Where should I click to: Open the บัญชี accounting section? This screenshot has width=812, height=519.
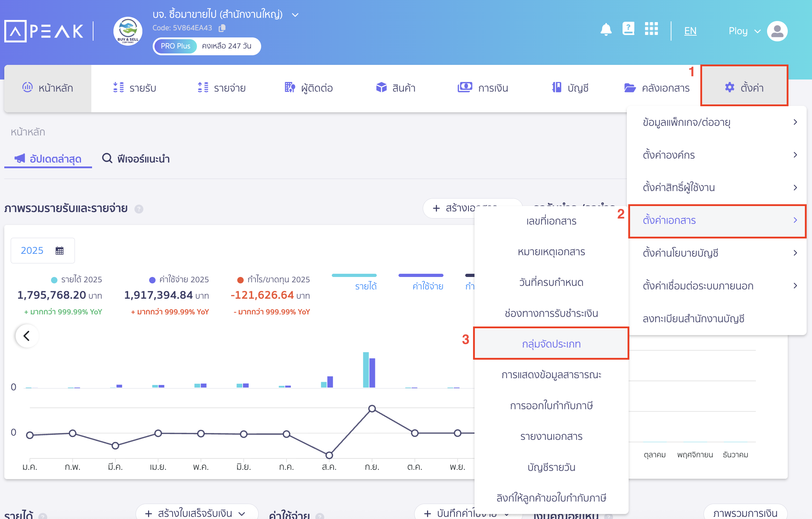[x=569, y=88]
